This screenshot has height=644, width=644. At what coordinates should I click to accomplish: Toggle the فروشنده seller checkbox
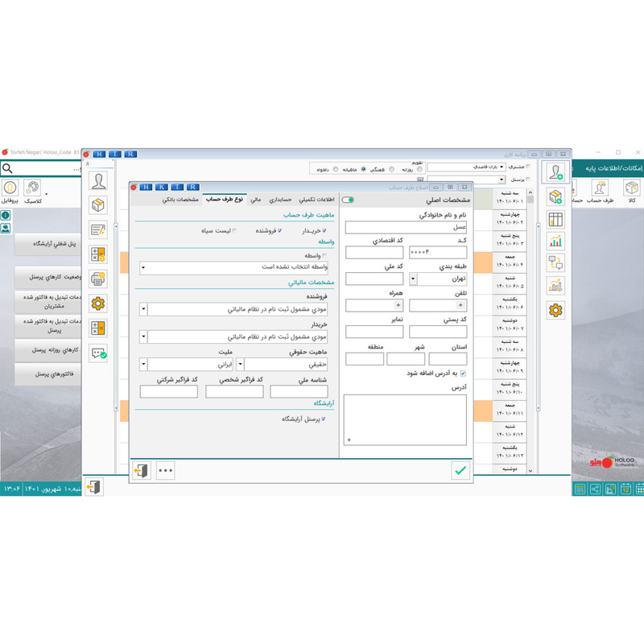tap(279, 231)
